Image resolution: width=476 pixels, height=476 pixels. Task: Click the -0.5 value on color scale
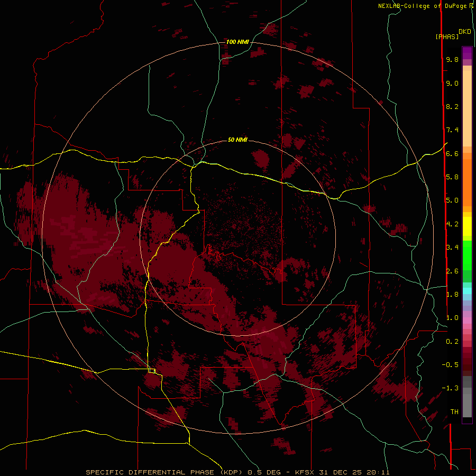tap(450, 365)
